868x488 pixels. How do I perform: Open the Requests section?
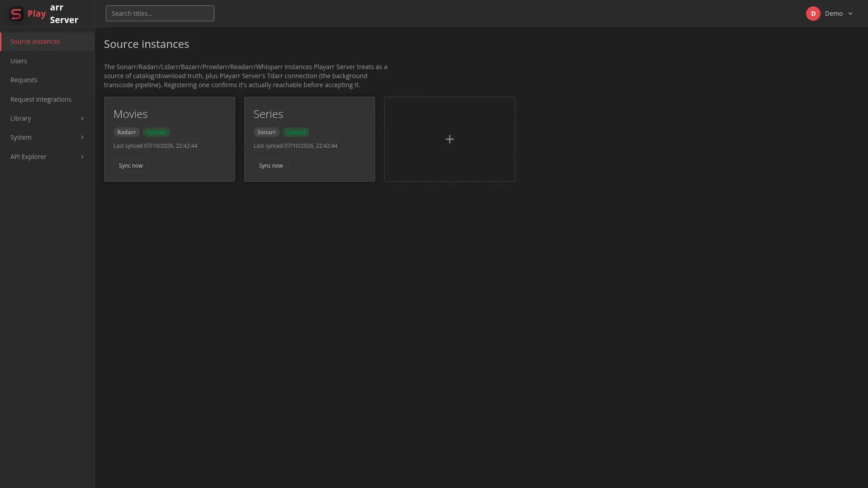[47, 80]
